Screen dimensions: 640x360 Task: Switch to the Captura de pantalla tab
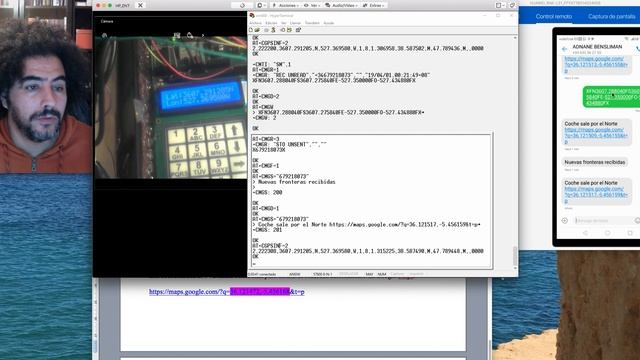tap(611, 16)
